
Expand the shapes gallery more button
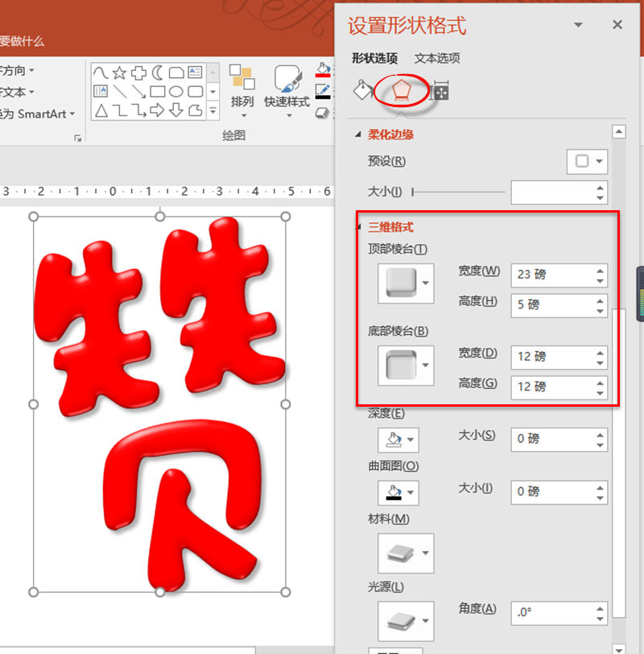click(x=213, y=111)
